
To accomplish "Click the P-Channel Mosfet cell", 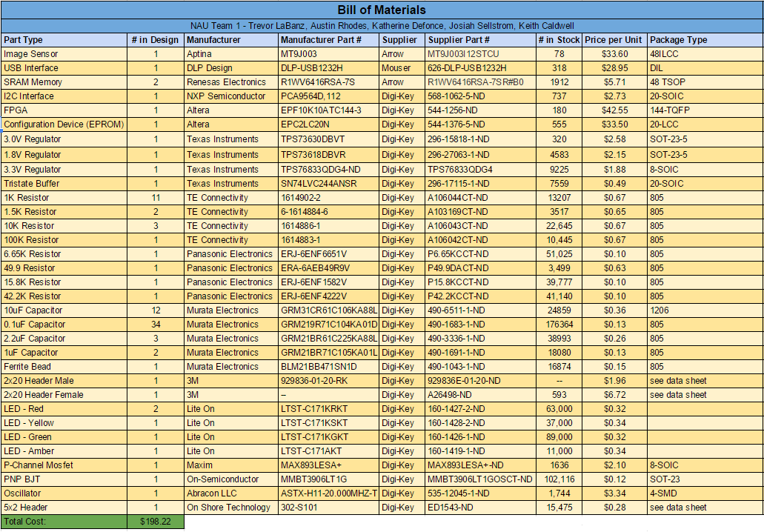I will point(64,466).
